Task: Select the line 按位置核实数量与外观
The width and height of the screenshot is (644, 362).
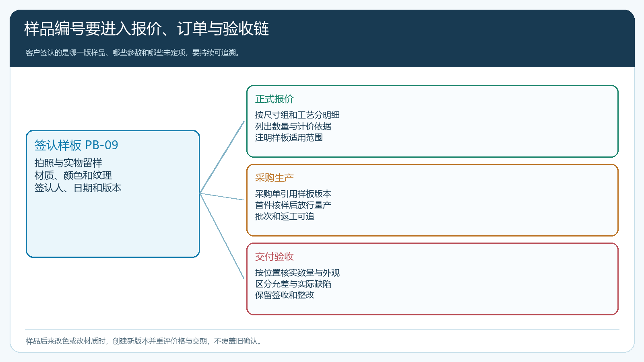Action: click(x=297, y=273)
